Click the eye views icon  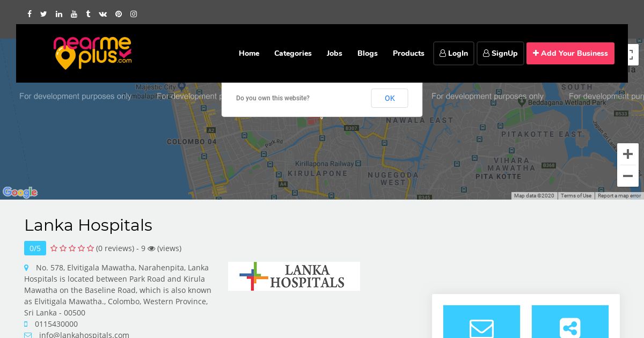click(151, 248)
